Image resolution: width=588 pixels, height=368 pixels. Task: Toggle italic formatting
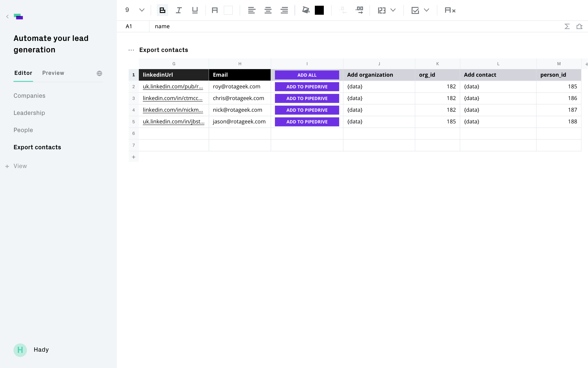[179, 10]
